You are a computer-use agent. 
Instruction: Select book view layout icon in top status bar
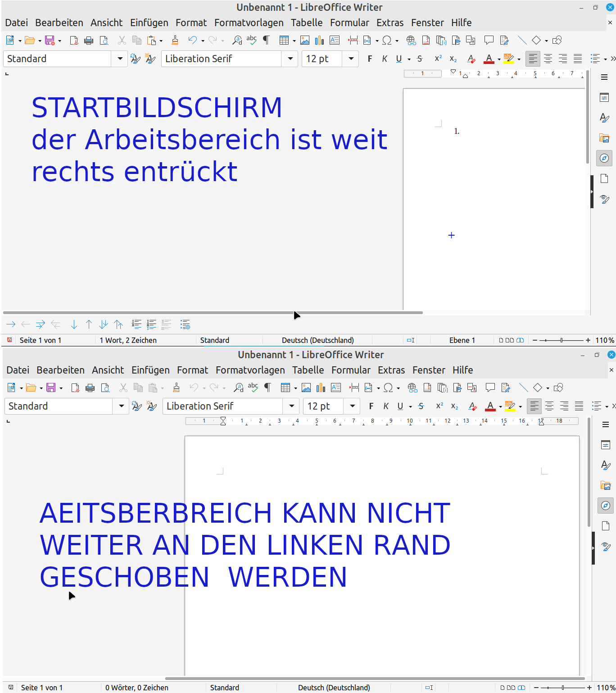[x=520, y=340]
